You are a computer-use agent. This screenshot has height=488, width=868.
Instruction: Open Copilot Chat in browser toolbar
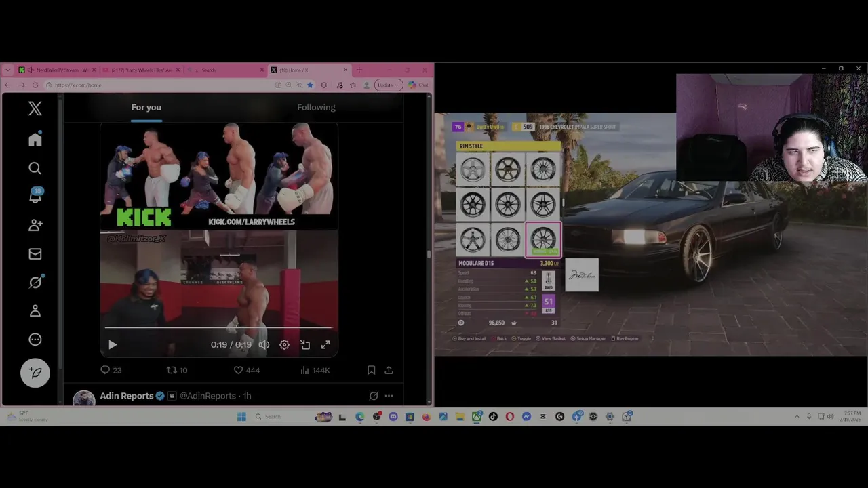pyautogui.click(x=418, y=85)
